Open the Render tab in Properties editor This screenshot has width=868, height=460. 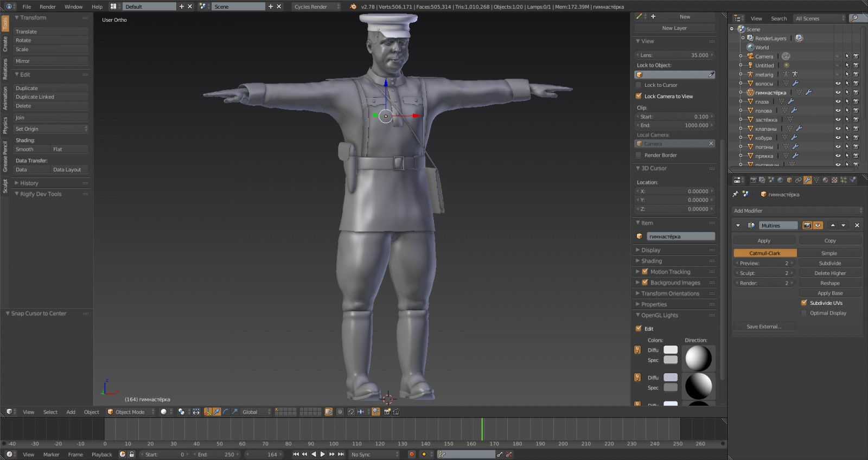(754, 180)
